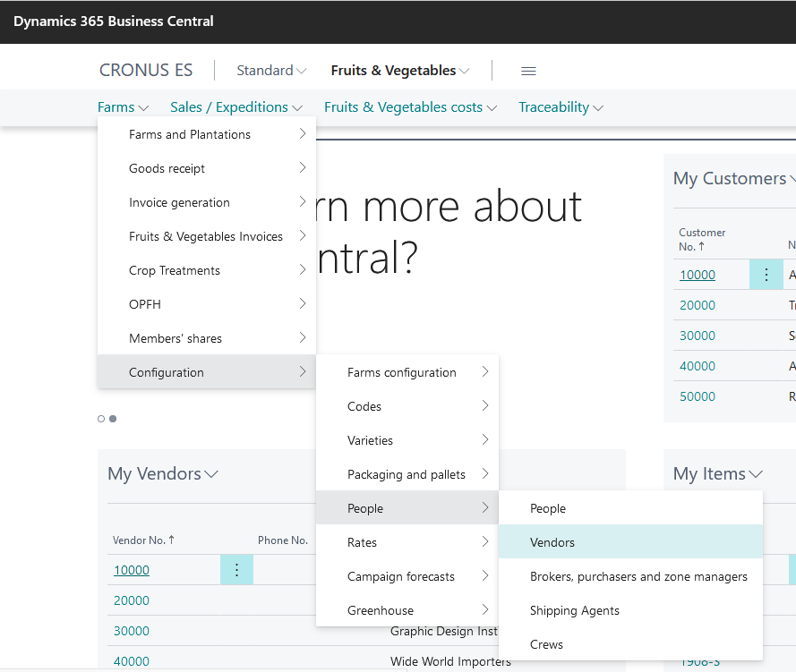
Task: Expand the Sales / Expeditions menu
Action: (236, 107)
